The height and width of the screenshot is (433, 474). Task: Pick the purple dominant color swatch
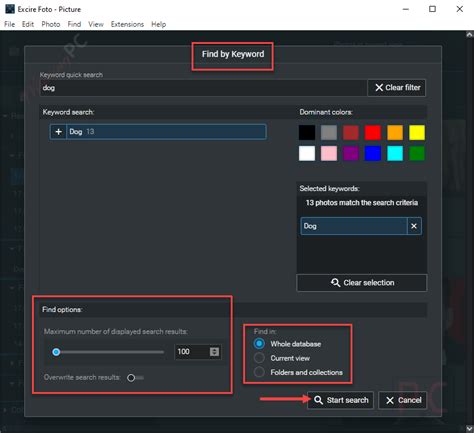[351, 153]
